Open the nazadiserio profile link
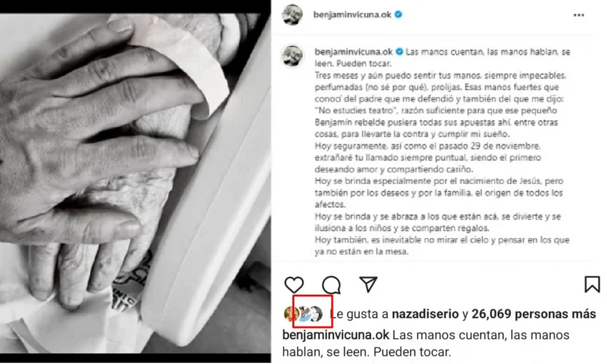This screenshot has width=607, height=364. 425,314
